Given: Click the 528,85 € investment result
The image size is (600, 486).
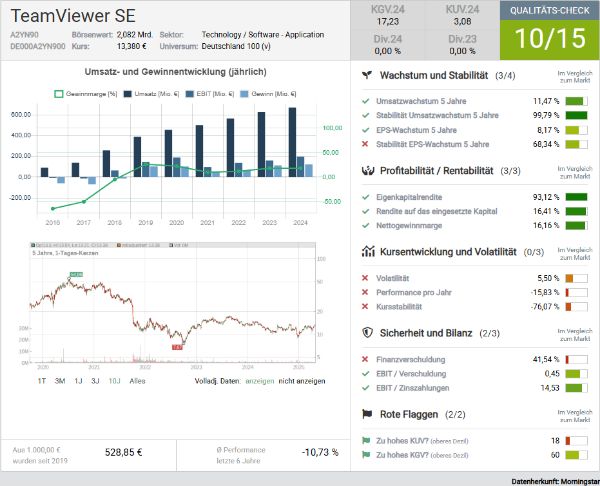Looking at the screenshot, I should point(124,452).
